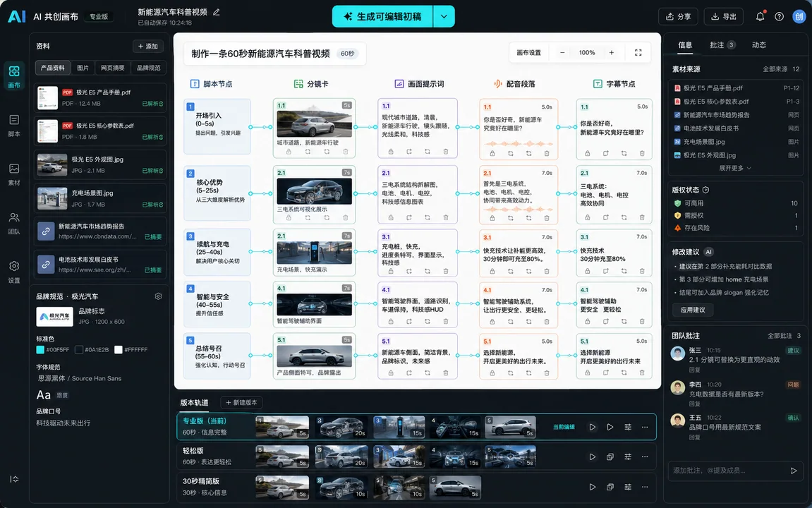This screenshot has width=812, height=508.
Task: Switch to the 网页摘要 tab
Action: (x=112, y=68)
